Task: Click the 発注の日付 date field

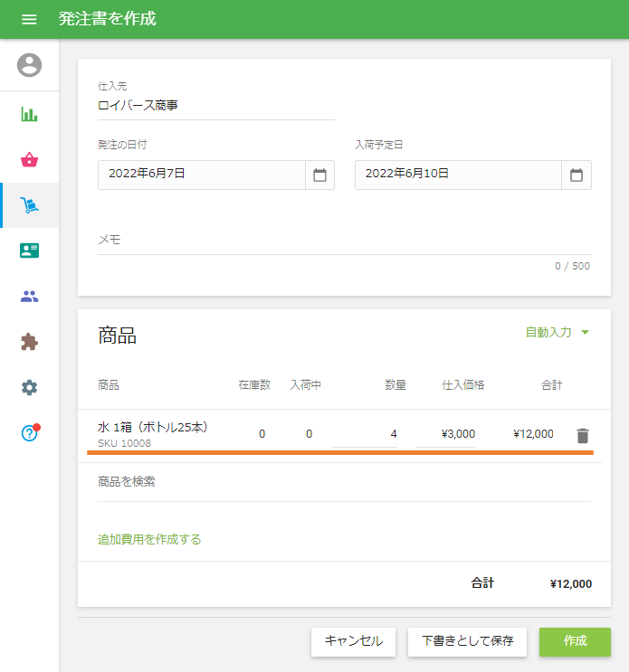Action: (202, 175)
